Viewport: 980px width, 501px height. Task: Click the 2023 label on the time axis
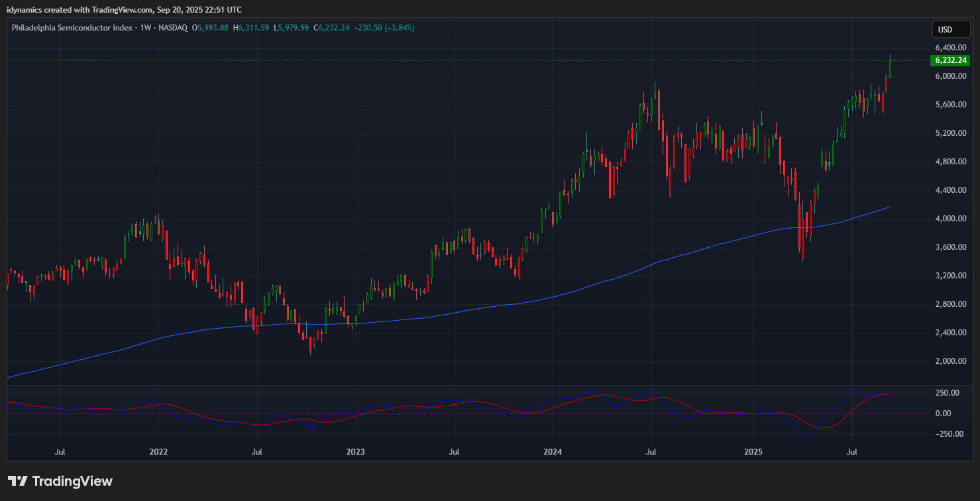point(356,452)
